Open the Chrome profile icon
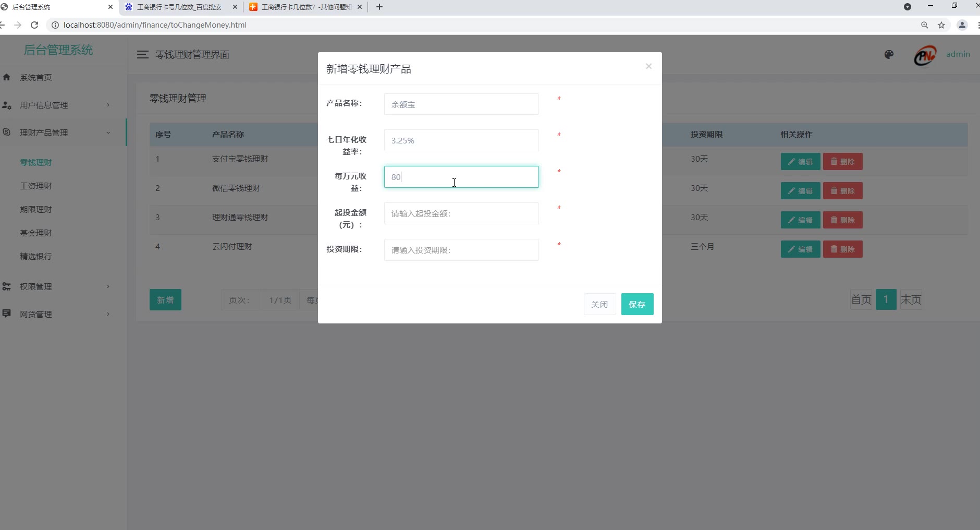This screenshot has width=980, height=530. pyautogui.click(x=962, y=25)
